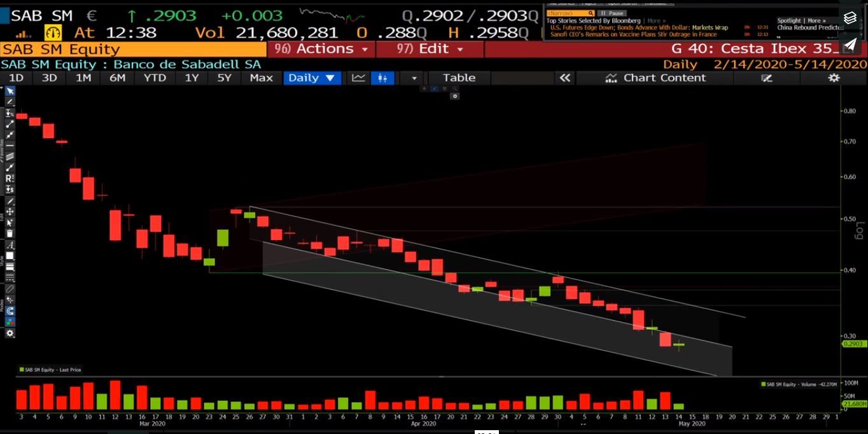Viewport: 868px width, 434px height.
Task: Select the arrow pointer tool in the chart toolbar
Action: pyautogui.click(x=10, y=90)
